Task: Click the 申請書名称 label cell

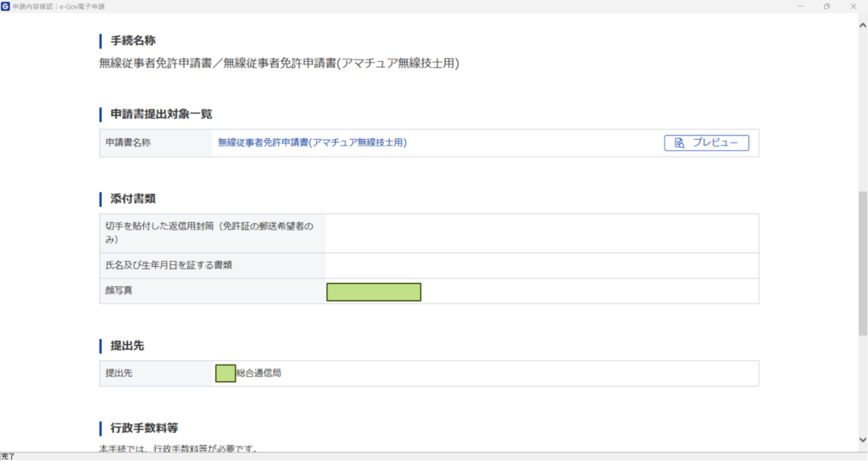Action: 128,143
